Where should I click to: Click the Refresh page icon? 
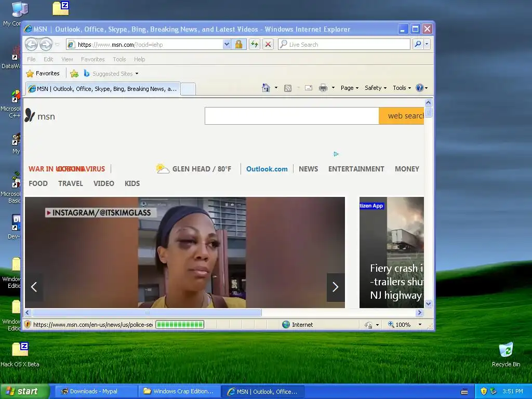(x=255, y=44)
